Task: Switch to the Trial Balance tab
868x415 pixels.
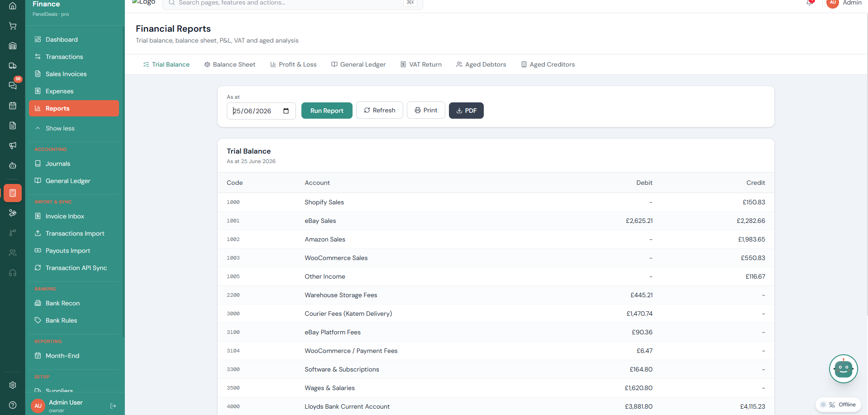Action: [x=166, y=64]
